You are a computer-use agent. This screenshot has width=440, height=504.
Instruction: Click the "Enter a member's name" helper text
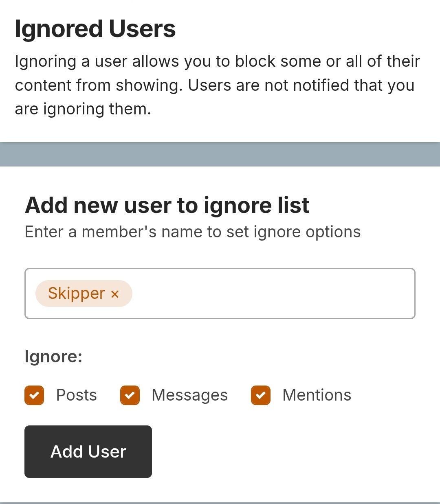tap(193, 232)
